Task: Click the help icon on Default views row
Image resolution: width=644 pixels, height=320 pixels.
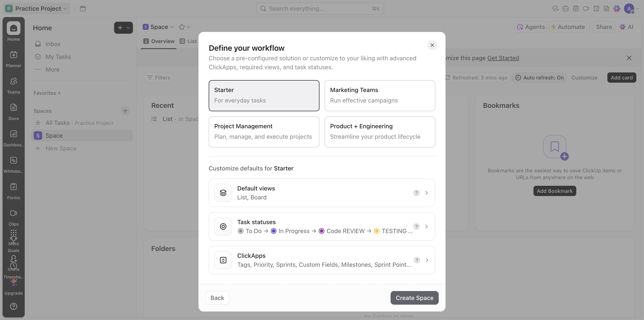Action: pyautogui.click(x=416, y=193)
